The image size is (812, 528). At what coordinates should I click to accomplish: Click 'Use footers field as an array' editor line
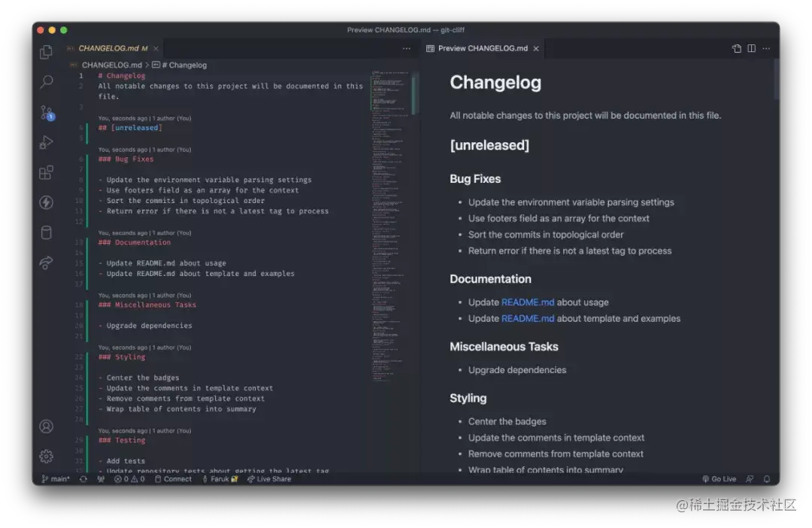198,190
